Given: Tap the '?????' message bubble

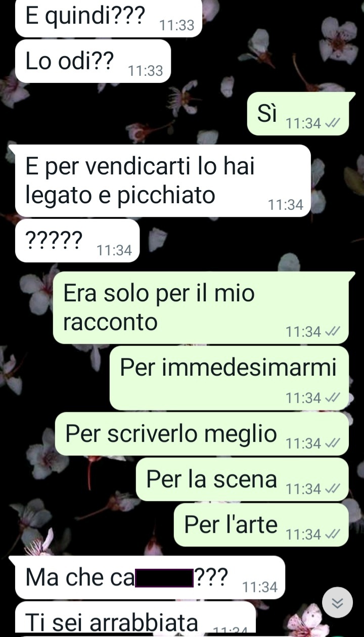Looking at the screenshot, I should 77,241.
